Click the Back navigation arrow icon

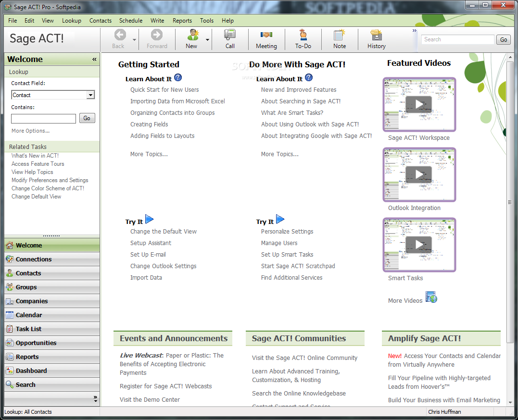click(x=120, y=35)
